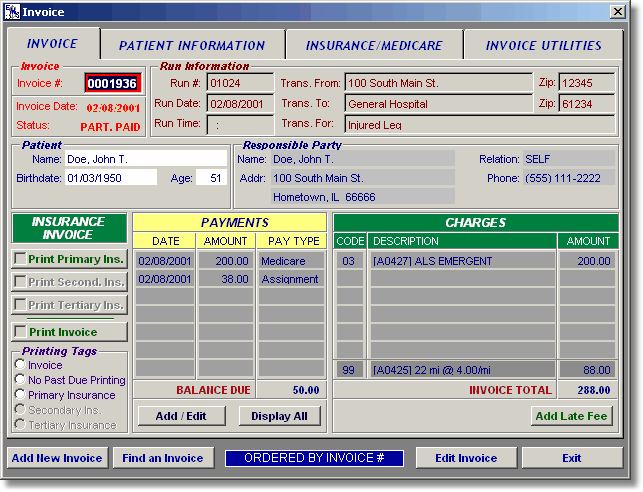Viewport: 643px width, 492px height.
Task: Go to the Invoice Utilities tab
Action: point(543,45)
